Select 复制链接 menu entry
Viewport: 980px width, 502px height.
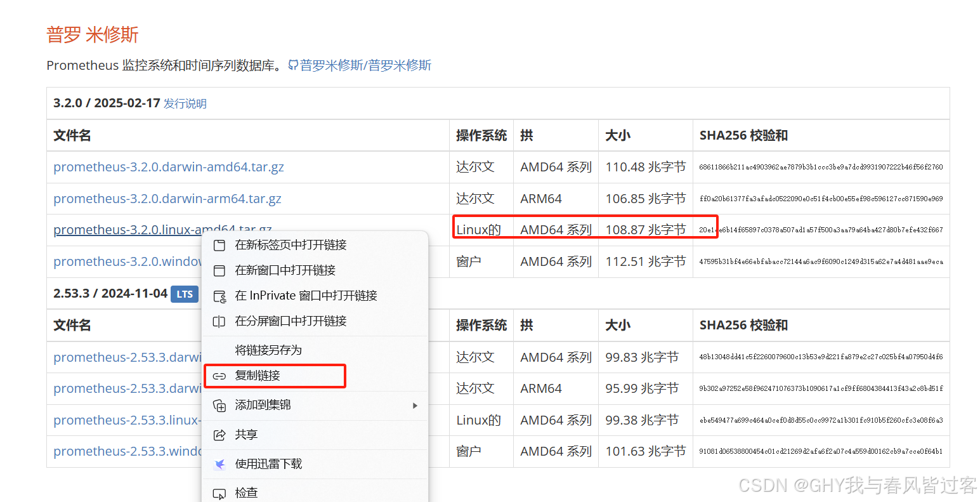(315, 376)
